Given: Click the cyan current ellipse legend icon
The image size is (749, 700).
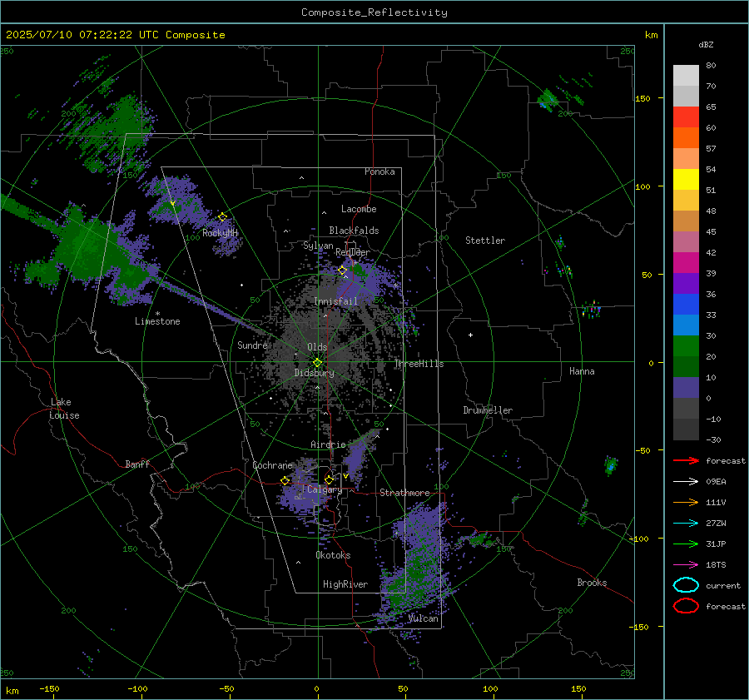Looking at the screenshot, I should (686, 585).
